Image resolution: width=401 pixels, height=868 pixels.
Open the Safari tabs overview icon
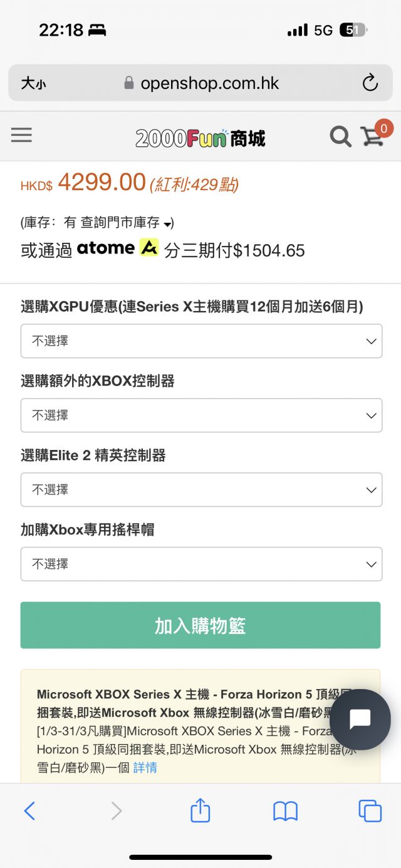pos(370,810)
